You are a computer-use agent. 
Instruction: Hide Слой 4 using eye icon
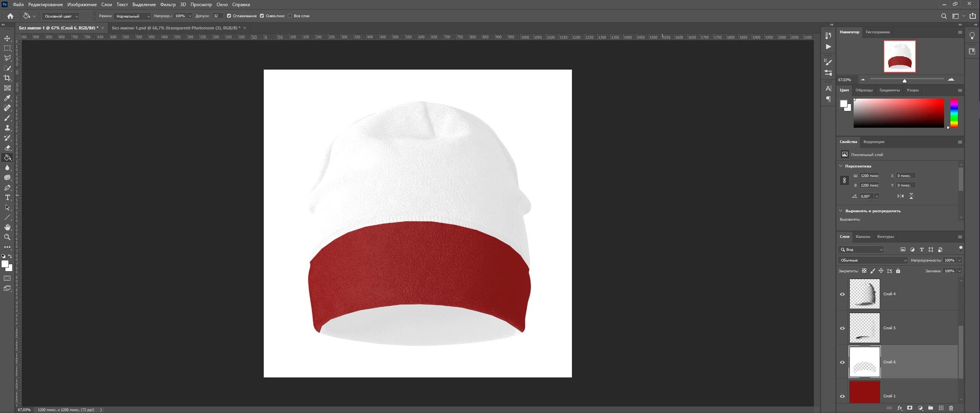(842, 294)
